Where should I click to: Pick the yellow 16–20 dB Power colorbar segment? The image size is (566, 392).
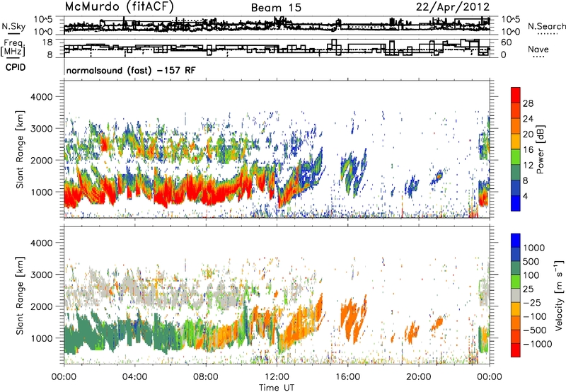pyautogui.click(x=516, y=142)
